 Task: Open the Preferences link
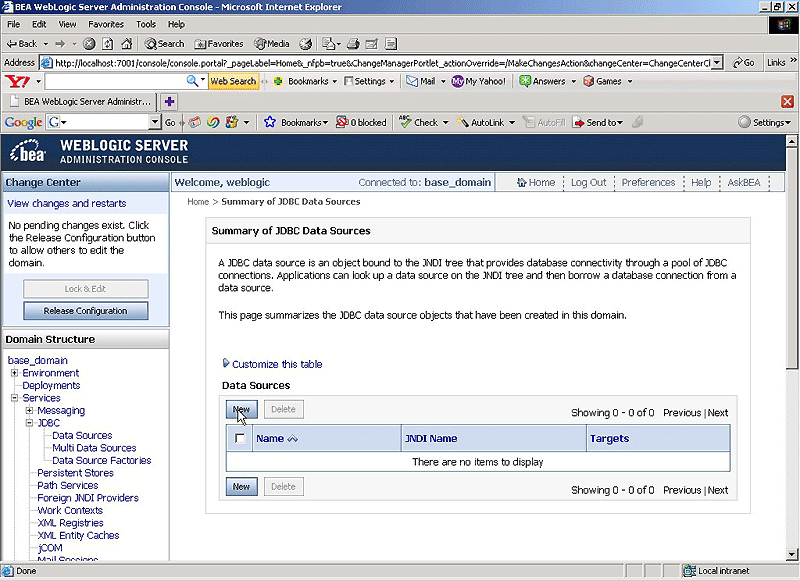click(x=648, y=183)
